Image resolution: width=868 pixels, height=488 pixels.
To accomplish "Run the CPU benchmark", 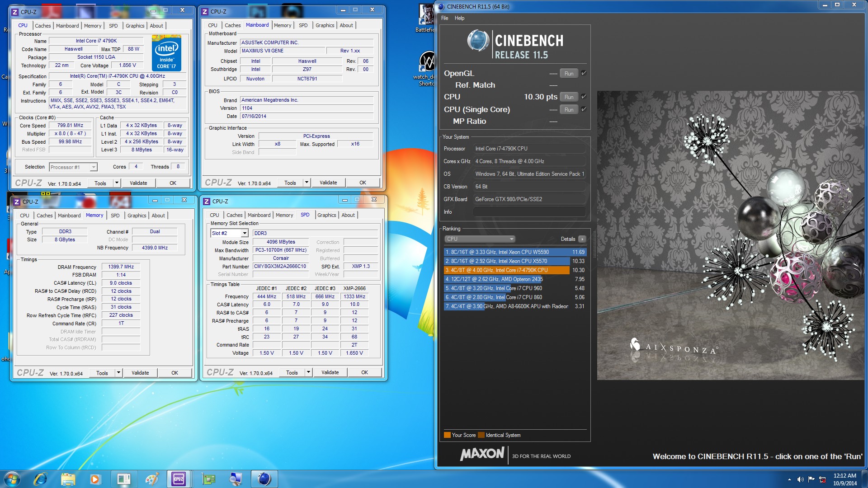I will tap(569, 97).
